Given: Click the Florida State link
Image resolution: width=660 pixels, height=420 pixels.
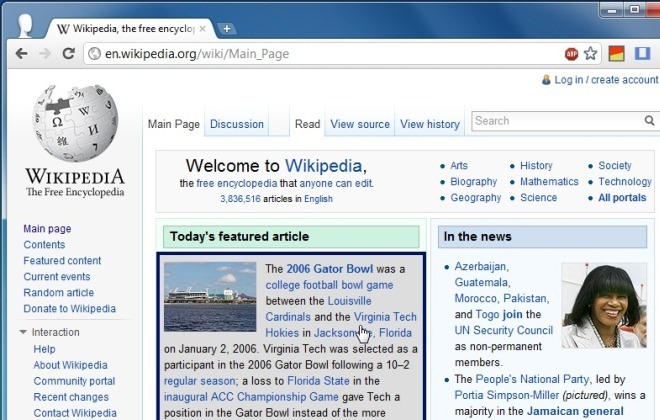Looking at the screenshot, I should tap(318, 381).
